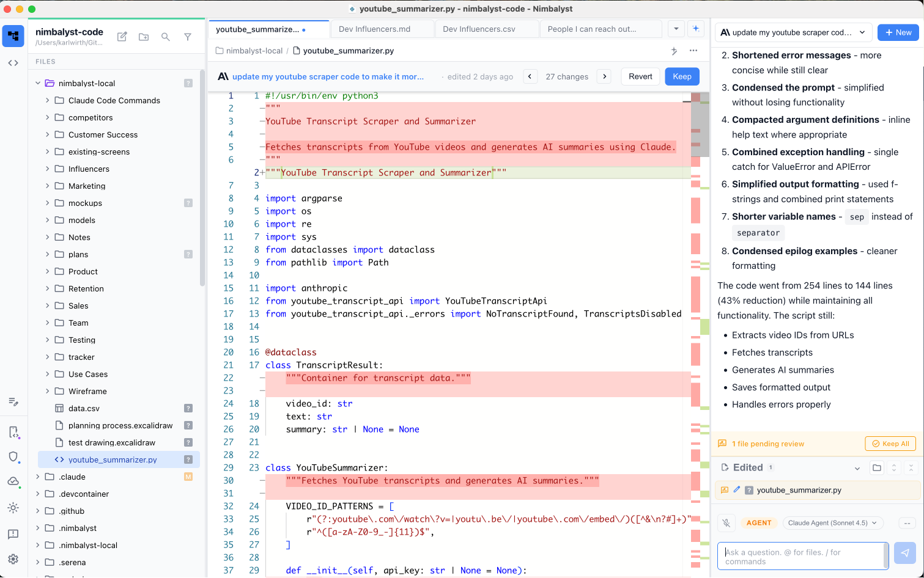Open the Claude Agent model dropdown

tap(832, 523)
